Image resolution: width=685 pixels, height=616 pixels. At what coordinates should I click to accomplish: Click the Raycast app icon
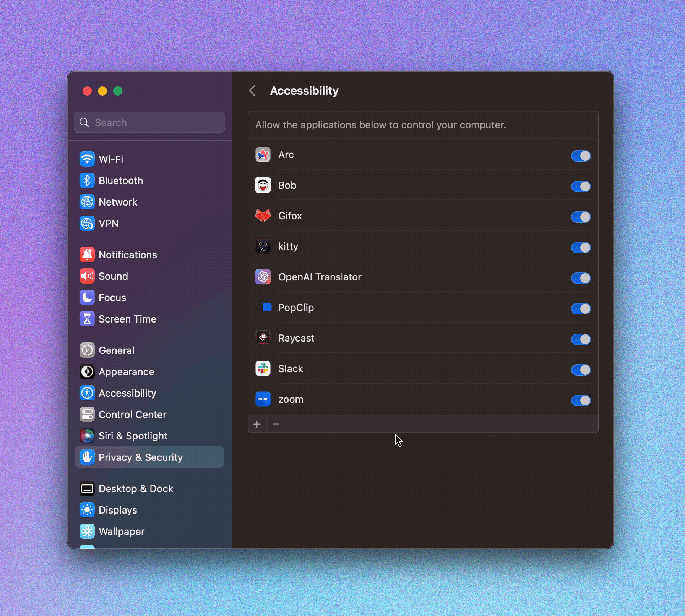tap(263, 338)
